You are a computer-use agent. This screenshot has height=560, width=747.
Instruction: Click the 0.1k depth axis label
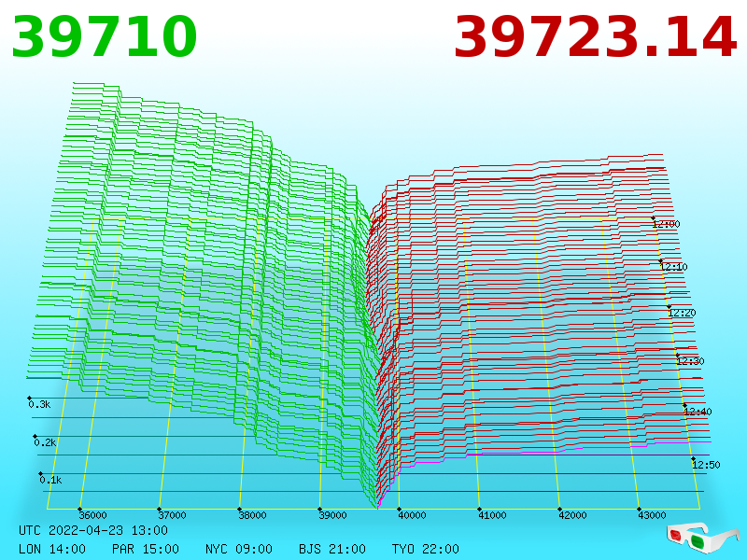tap(51, 480)
